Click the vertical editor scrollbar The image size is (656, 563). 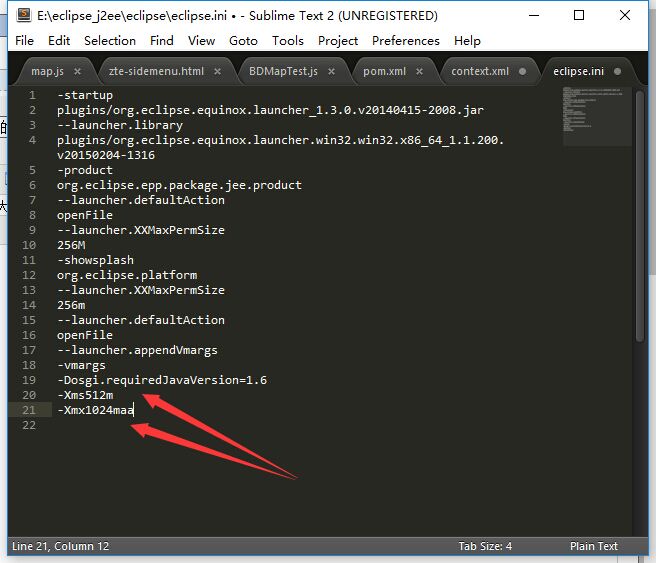(x=639, y=216)
